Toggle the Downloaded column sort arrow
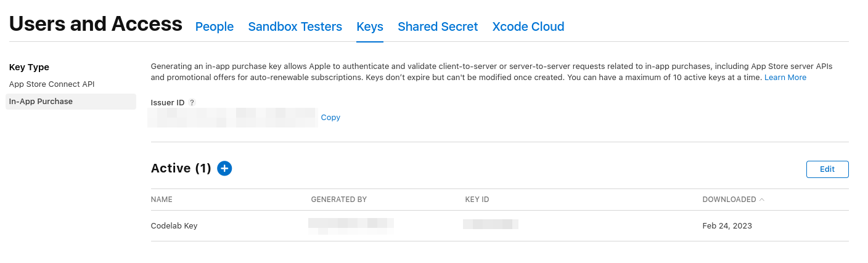The width and height of the screenshot is (868, 263). (x=762, y=200)
